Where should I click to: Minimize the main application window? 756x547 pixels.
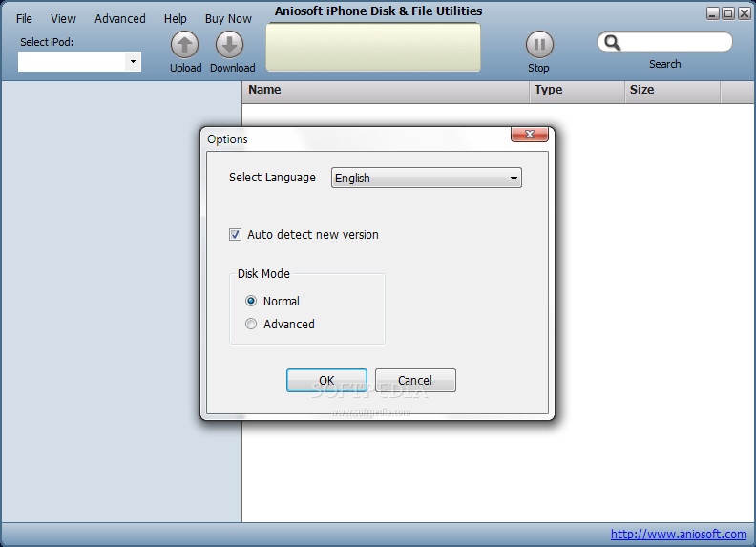[713, 13]
